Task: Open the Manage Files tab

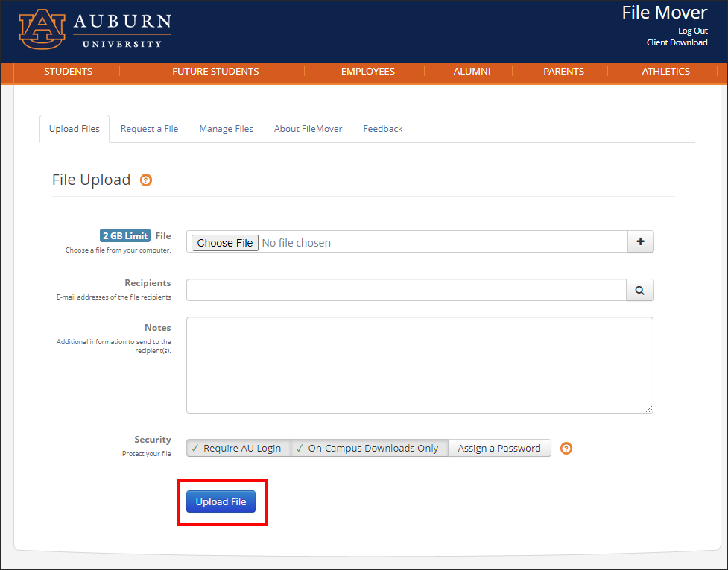Action: click(x=226, y=129)
